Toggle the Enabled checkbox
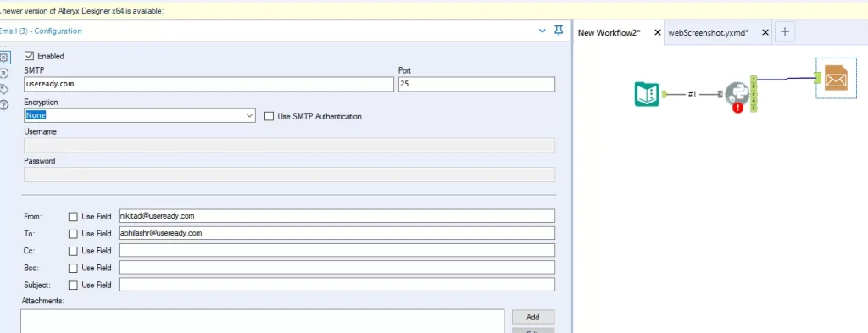868x333 pixels. click(30, 56)
